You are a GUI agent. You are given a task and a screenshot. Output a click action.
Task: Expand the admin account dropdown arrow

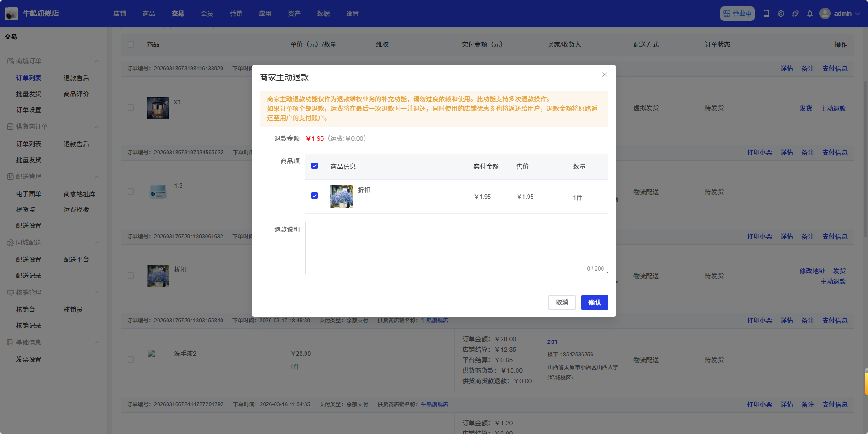(x=858, y=14)
